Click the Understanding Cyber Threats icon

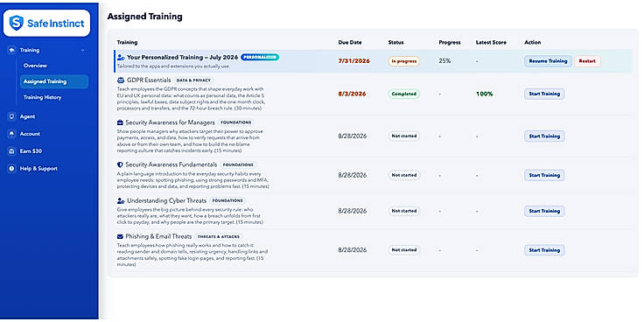[121, 201]
